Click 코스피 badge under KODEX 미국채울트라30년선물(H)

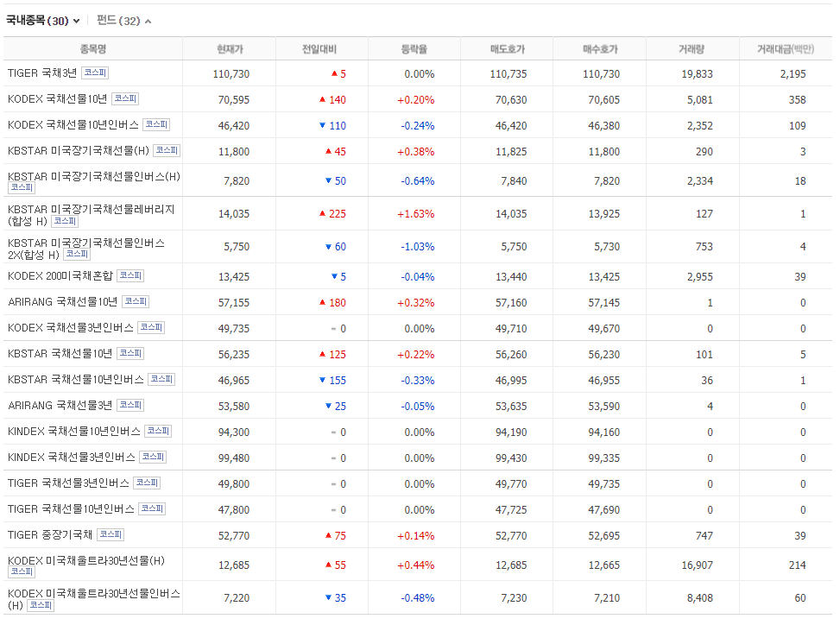22,572
